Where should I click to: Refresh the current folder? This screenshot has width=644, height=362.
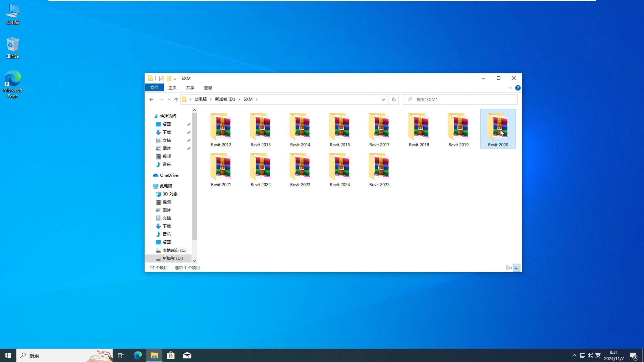pos(394,100)
